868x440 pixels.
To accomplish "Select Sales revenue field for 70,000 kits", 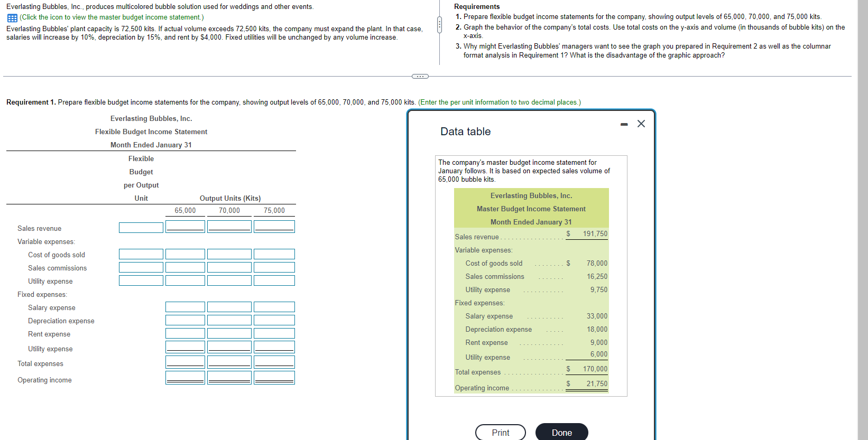I will point(229,227).
